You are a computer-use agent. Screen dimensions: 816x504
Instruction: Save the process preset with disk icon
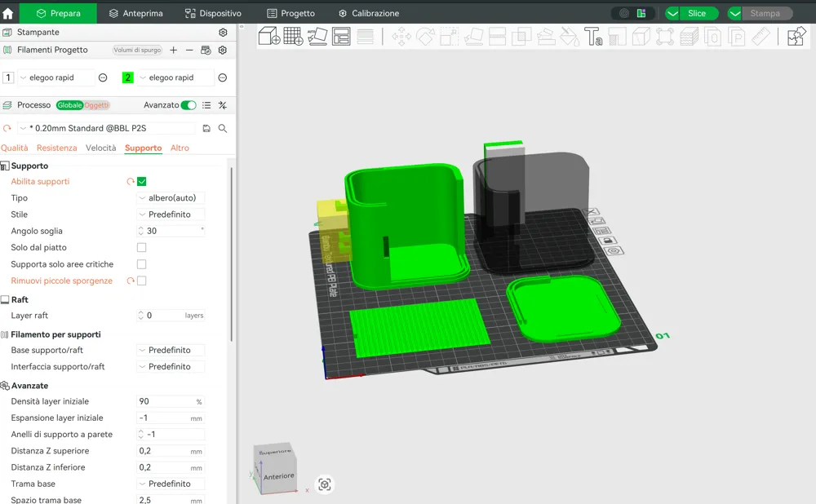[206, 129]
